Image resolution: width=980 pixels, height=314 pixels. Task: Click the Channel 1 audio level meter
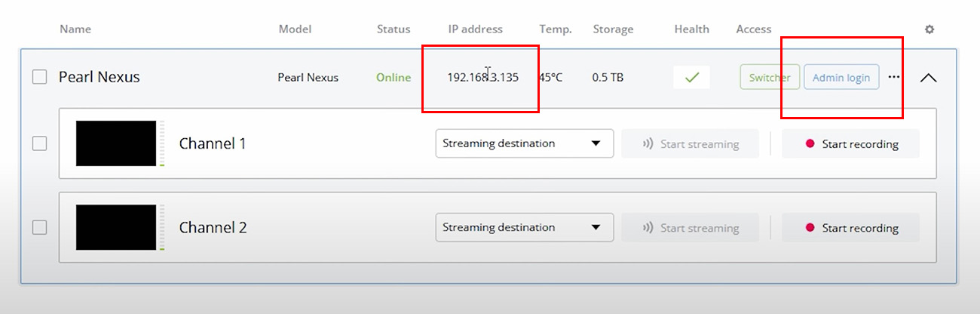161,143
